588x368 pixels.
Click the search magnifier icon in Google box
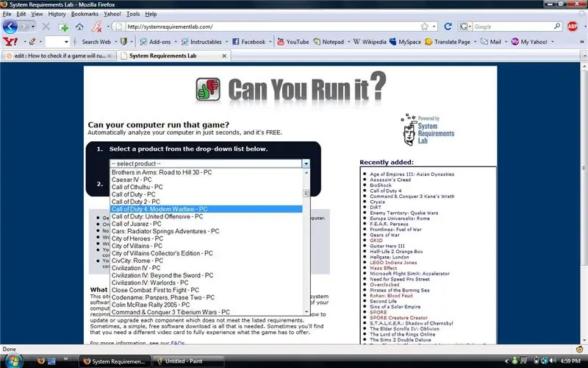point(557,26)
